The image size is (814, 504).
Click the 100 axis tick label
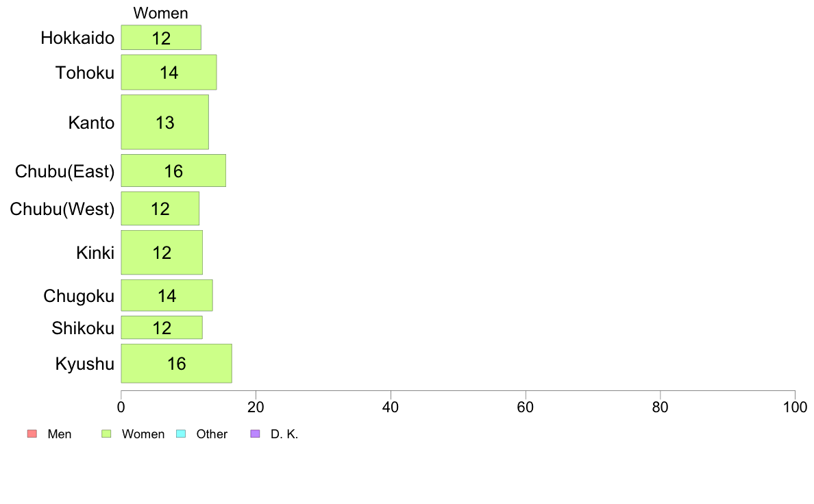coord(795,407)
